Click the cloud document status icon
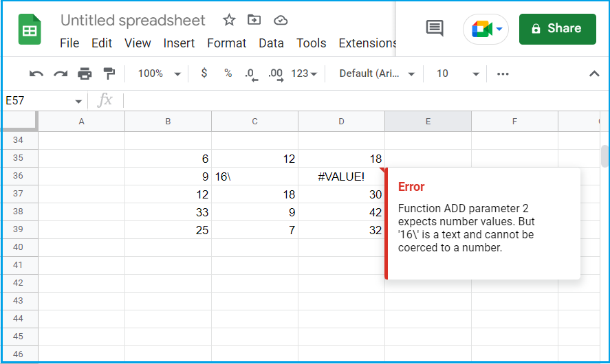The height and width of the screenshot is (364, 610). coord(281,20)
